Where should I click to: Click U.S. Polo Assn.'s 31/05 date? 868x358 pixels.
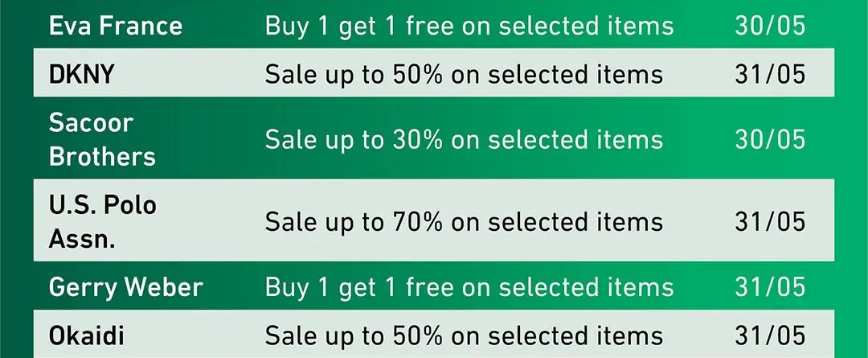(769, 221)
